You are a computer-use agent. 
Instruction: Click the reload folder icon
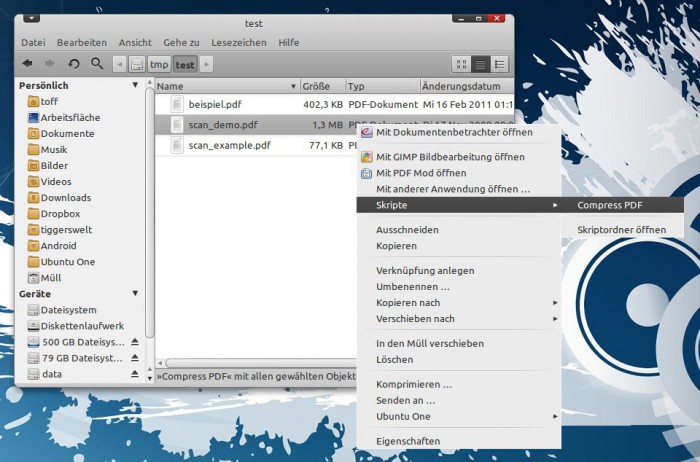(73, 63)
